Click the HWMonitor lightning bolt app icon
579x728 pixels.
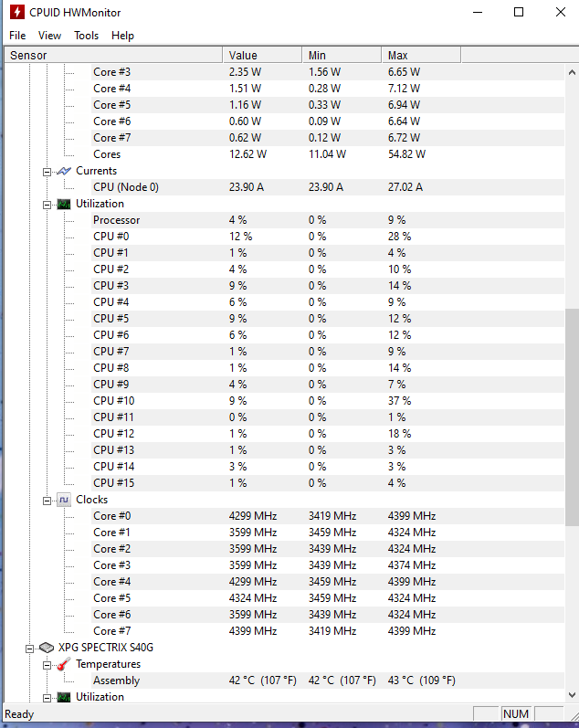[16, 13]
